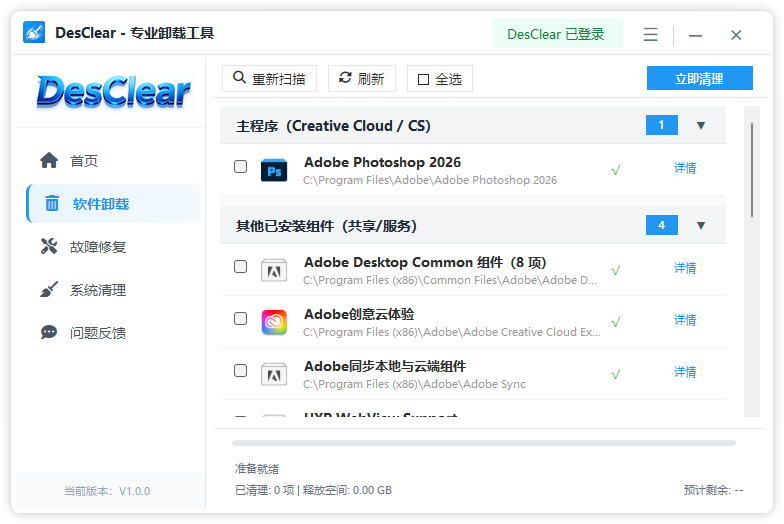This screenshot has height=524, width=784.
Task: Open 故障修复 in sidebar
Action: coord(114,246)
